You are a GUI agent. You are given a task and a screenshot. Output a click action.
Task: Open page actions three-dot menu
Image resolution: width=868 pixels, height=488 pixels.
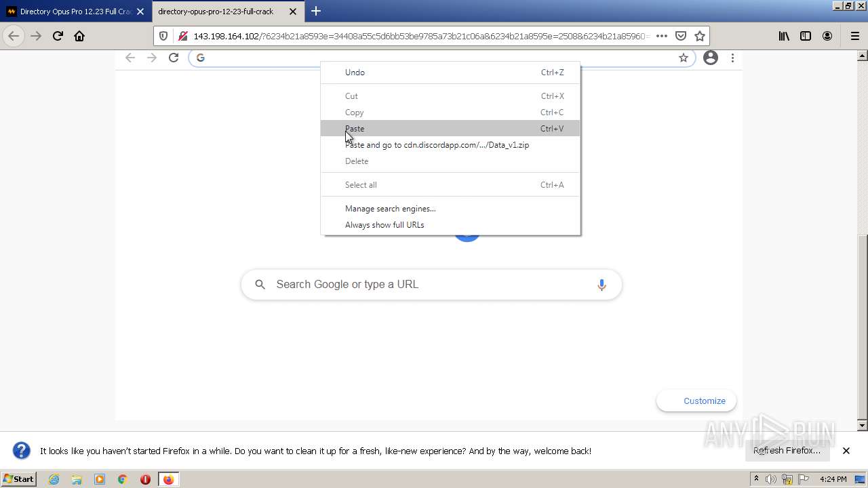coord(661,36)
